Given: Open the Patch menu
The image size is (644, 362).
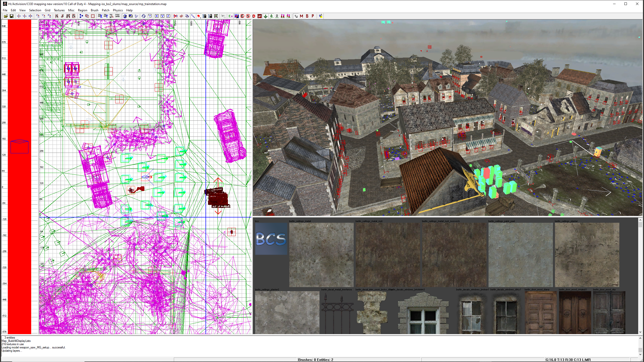Looking at the screenshot, I should tap(106, 10).
